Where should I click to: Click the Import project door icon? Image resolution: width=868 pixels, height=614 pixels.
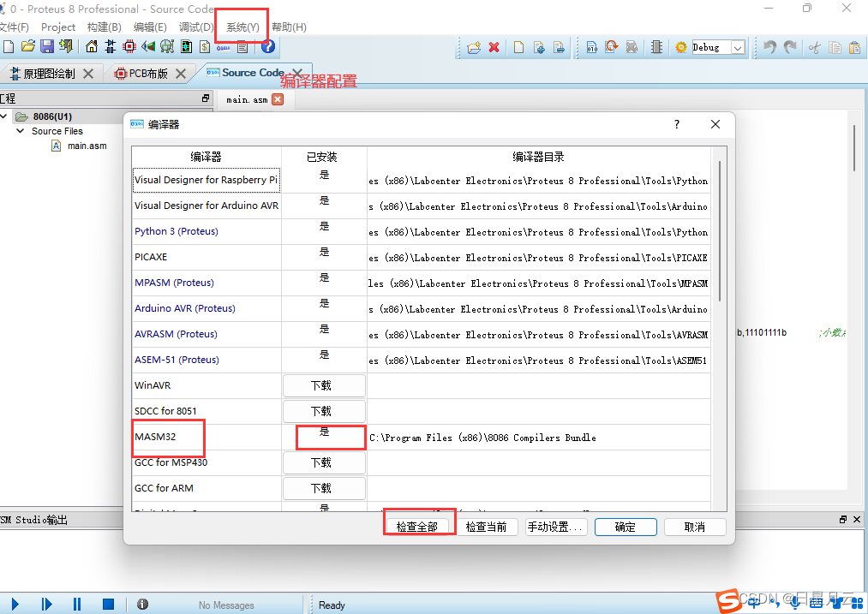click(x=66, y=47)
